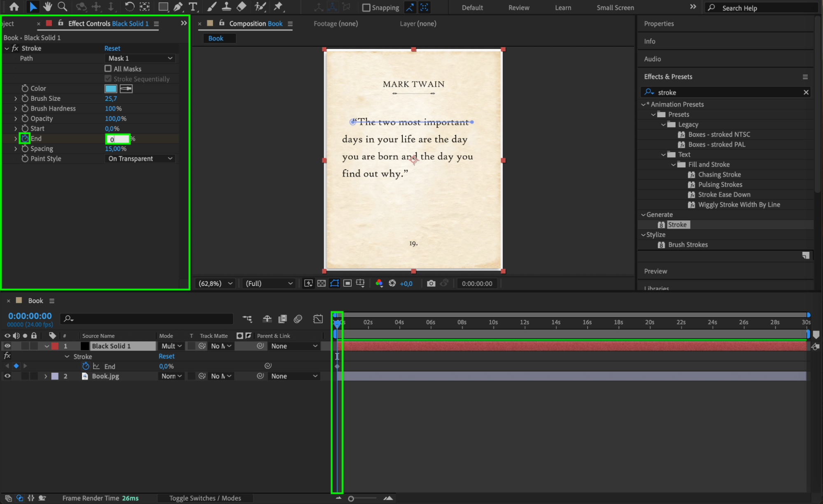Click the End stopwatch icon

(x=25, y=139)
